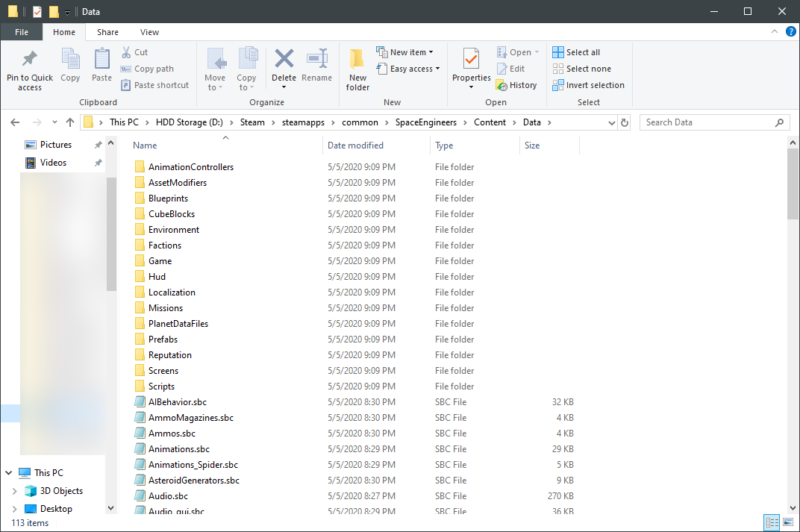Expand the 3D Objects tree node
This screenshot has height=532, width=800.
point(14,491)
